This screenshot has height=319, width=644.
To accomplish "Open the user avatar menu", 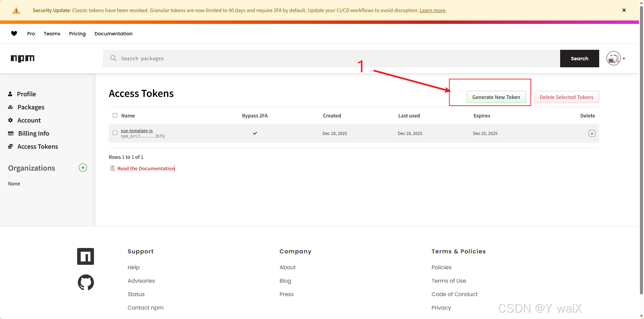I will pos(614,58).
